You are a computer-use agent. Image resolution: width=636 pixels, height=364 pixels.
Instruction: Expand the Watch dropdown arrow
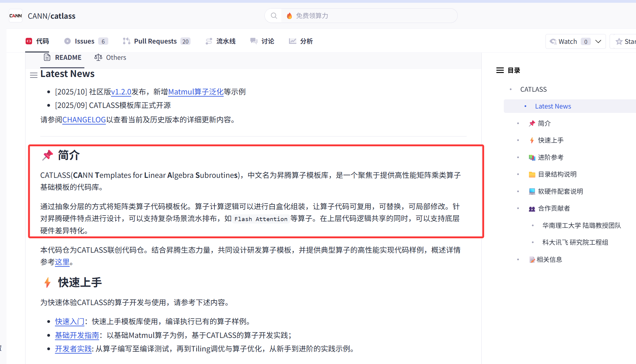click(x=598, y=41)
